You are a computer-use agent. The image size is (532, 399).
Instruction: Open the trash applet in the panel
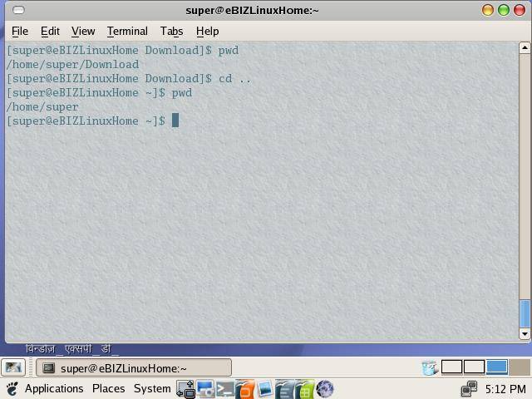pos(430,367)
